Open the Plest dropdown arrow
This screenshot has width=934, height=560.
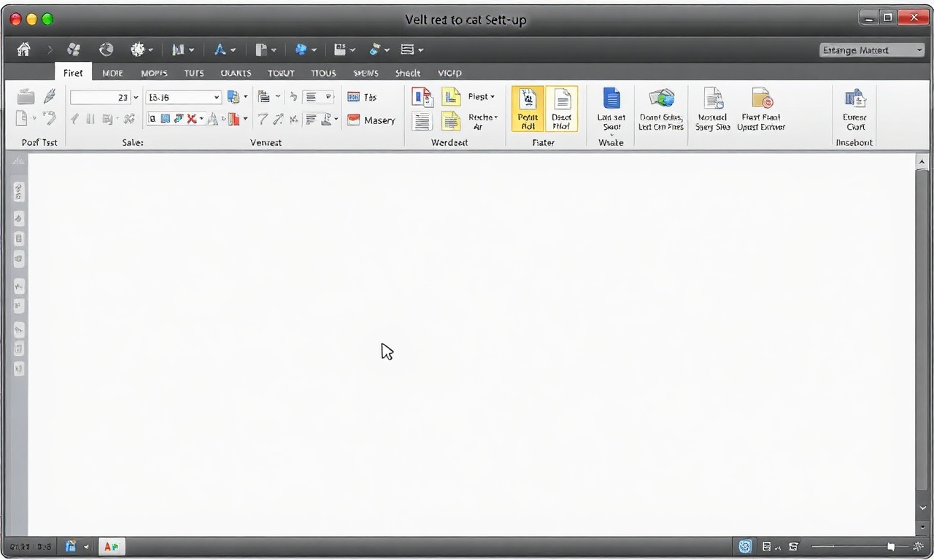(x=493, y=97)
